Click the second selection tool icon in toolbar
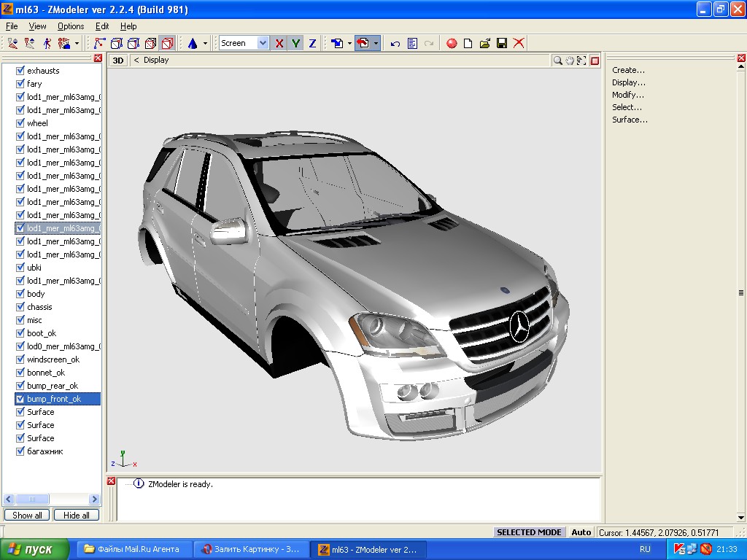The width and height of the screenshot is (747, 560). tap(29, 43)
